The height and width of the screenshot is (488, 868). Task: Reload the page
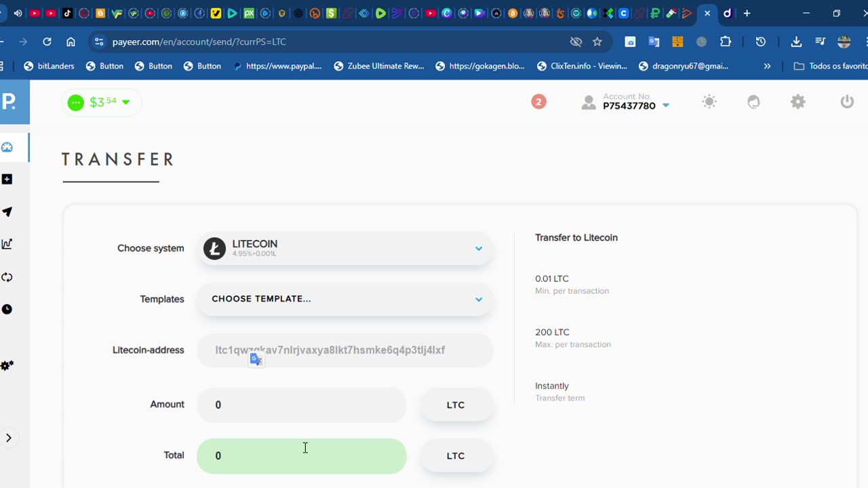click(47, 41)
